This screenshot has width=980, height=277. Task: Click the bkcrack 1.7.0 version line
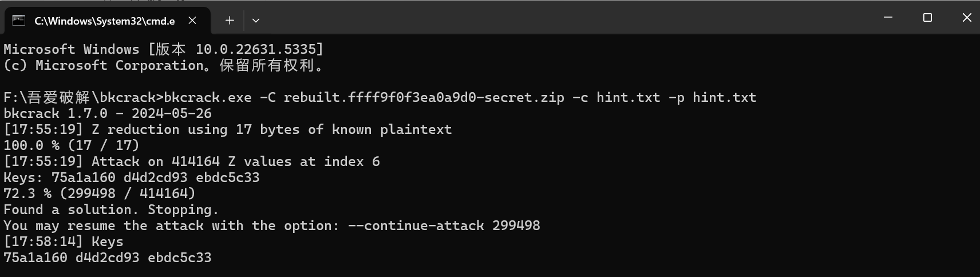click(108, 113)
